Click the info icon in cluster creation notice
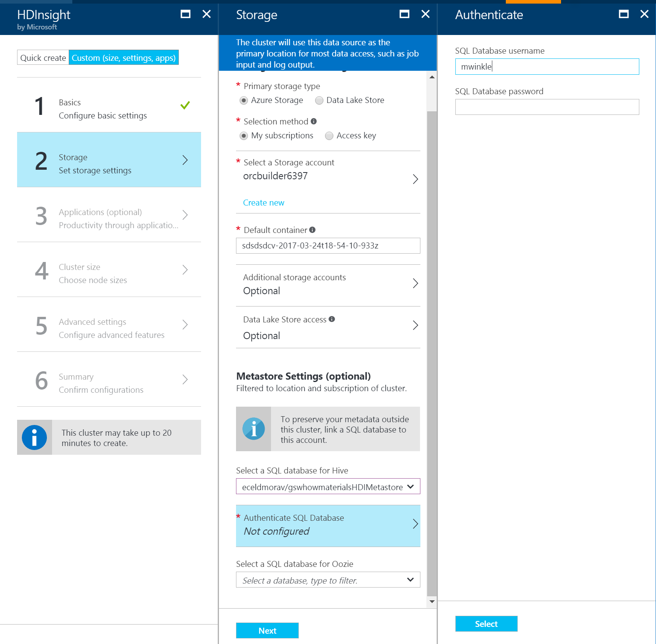 pos(34,437)
